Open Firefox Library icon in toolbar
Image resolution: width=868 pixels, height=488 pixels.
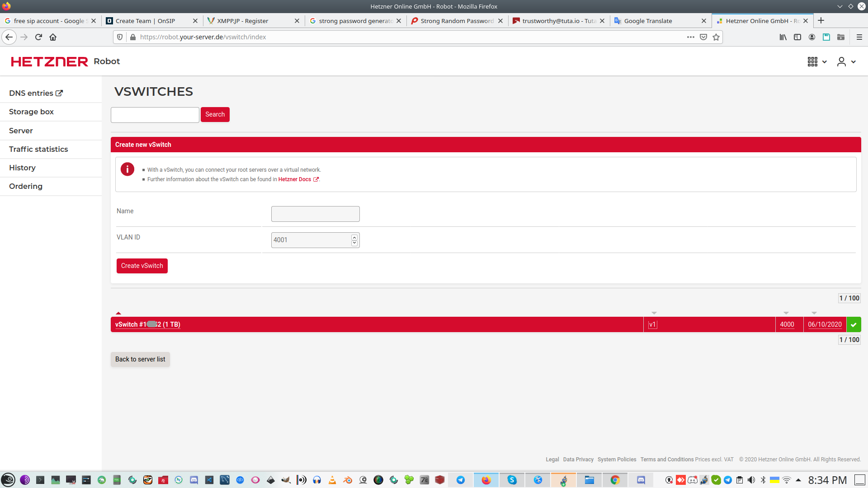(x=783, y=37)
